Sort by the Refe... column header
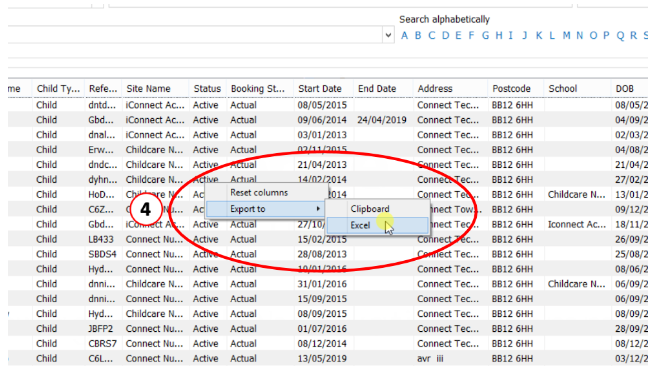 [x=103, y=89]
